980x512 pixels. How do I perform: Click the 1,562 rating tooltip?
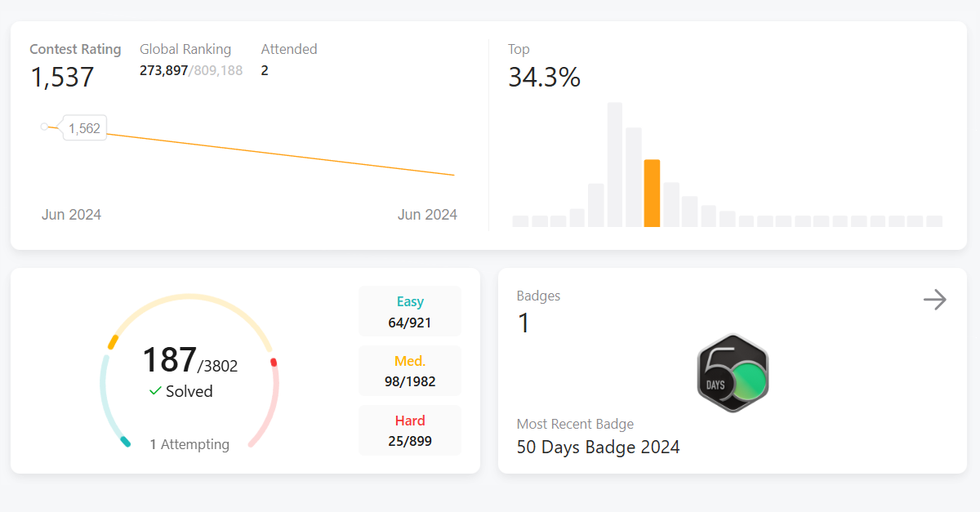click(x=84, y=128)
